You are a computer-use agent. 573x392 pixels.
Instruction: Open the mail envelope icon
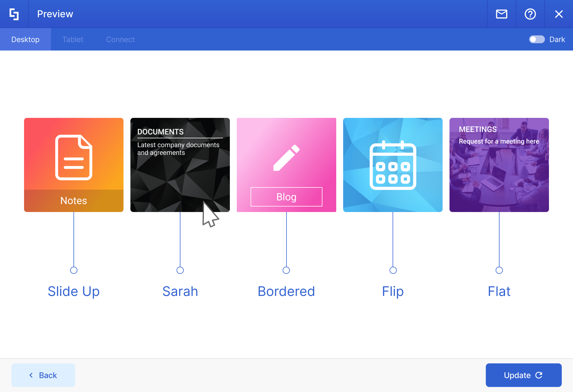pyautogui.click(x=501, y=14)
